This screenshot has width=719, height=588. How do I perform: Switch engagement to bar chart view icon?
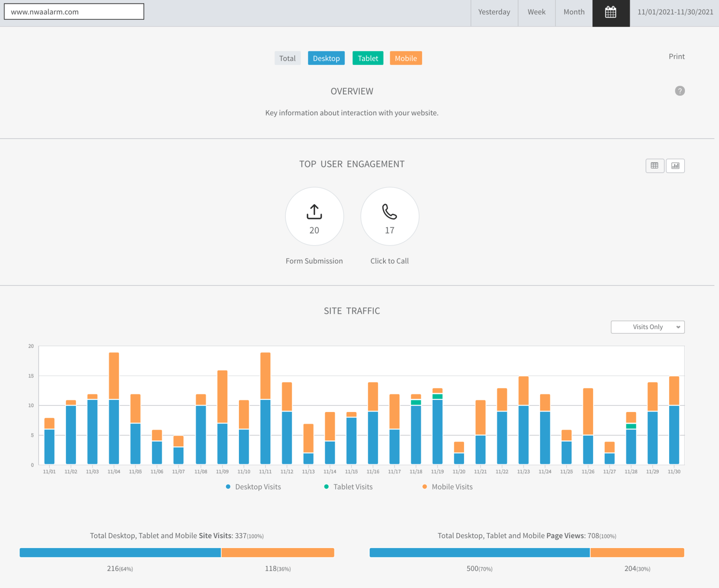tap(675, 166)
